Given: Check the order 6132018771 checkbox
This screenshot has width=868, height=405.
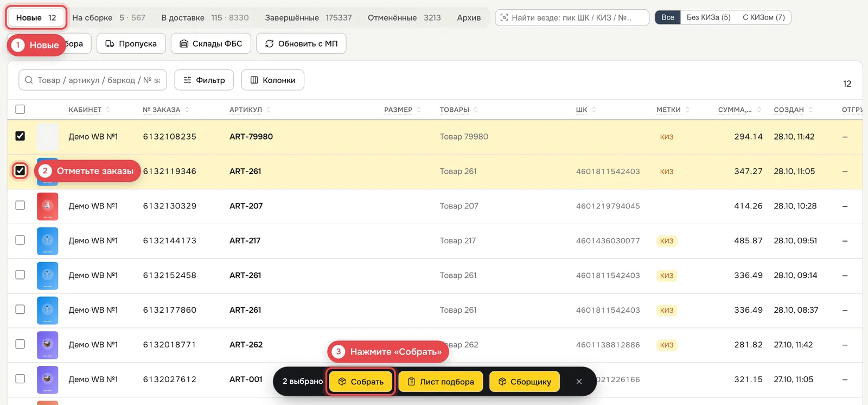Looking at the screenshot, I should [x=20, y=344].
